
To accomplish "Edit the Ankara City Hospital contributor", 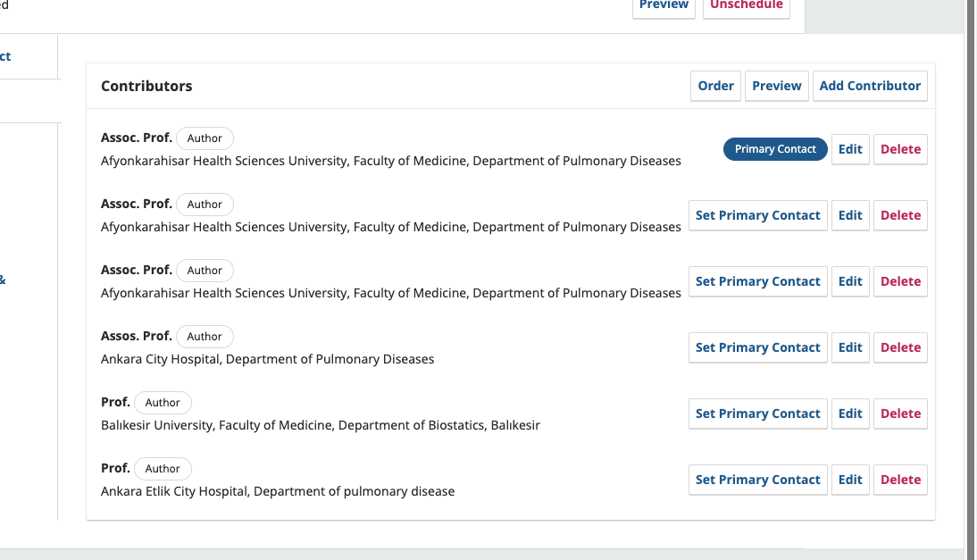I will click(850, 347).
